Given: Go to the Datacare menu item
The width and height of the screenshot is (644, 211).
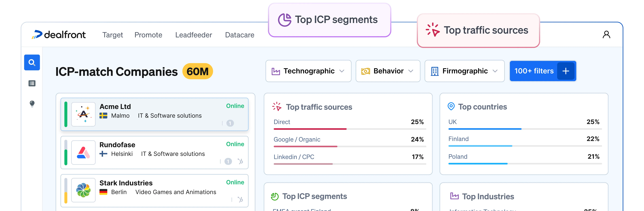Looking at the screenshot, I should [240, 35].
